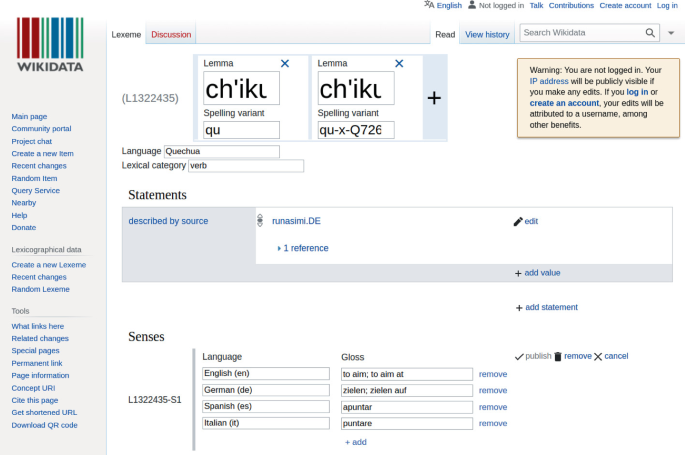Publish the sense with the checkmark
This screenshot has height=455, width=685.
click(519, 356)
